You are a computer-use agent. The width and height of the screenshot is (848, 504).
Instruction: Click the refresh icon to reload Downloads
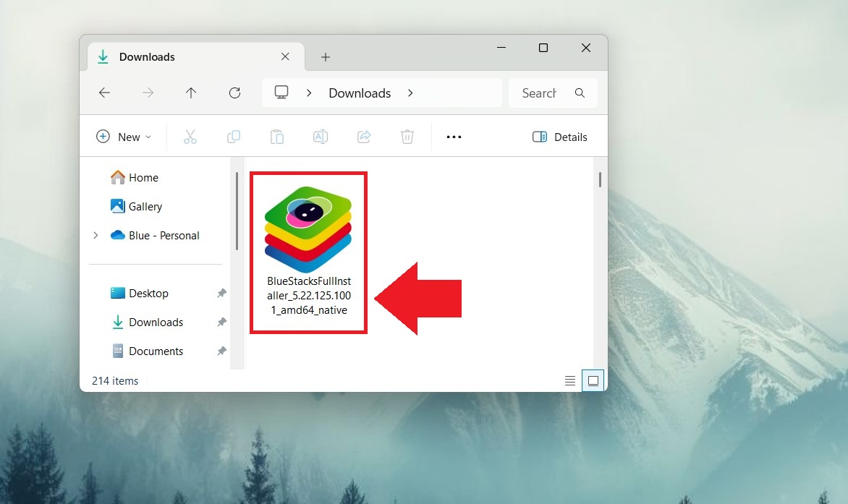(x=234, y=93)
